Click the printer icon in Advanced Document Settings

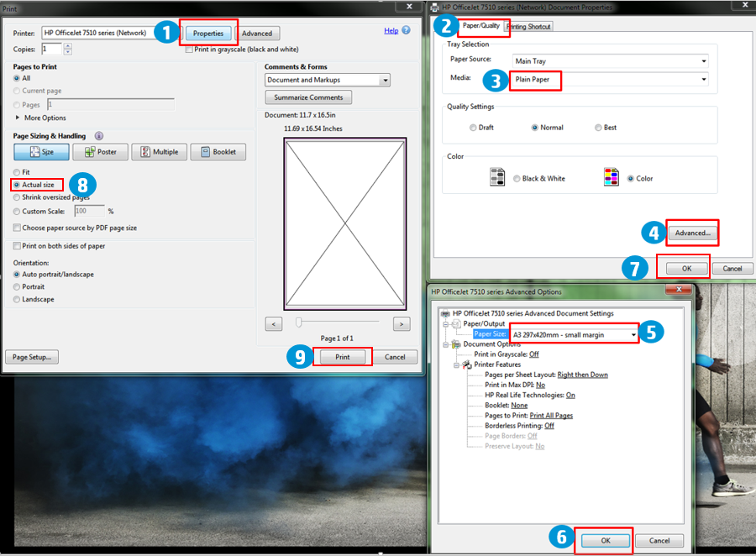pyautogui.click(x=445, y=313)
